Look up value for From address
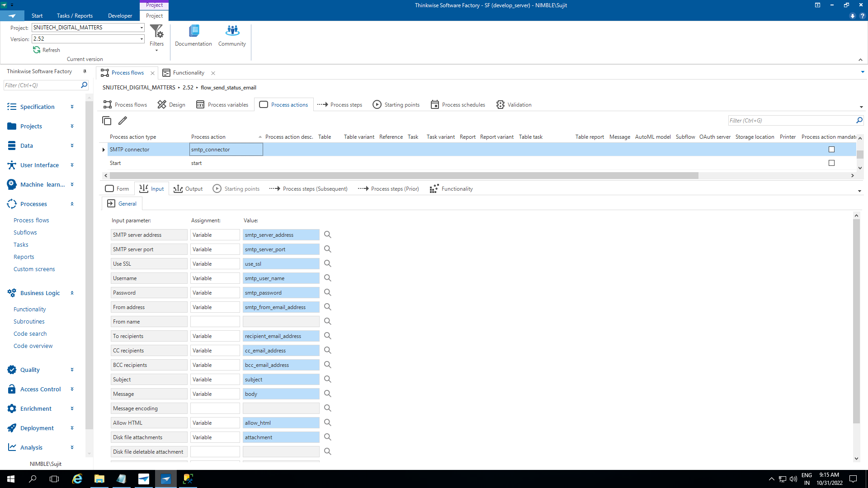This screenshot has height=488, width=868. (328, 307)
